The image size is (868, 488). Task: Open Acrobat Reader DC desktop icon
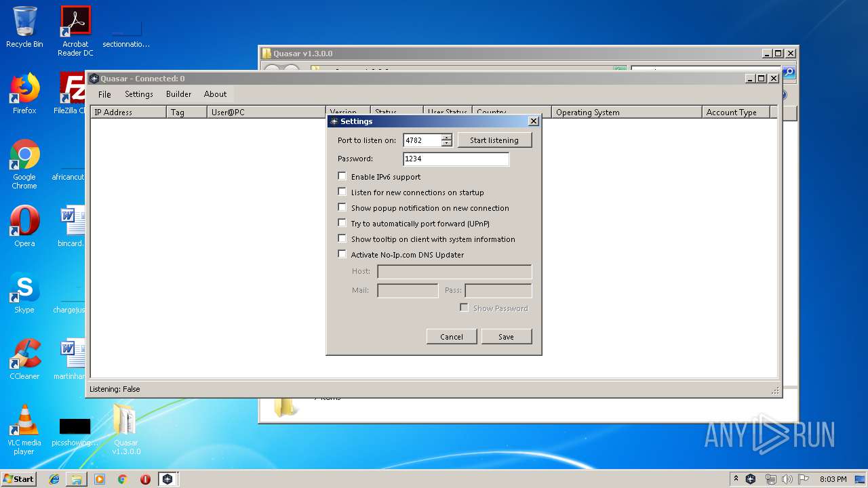pos(75,31)
